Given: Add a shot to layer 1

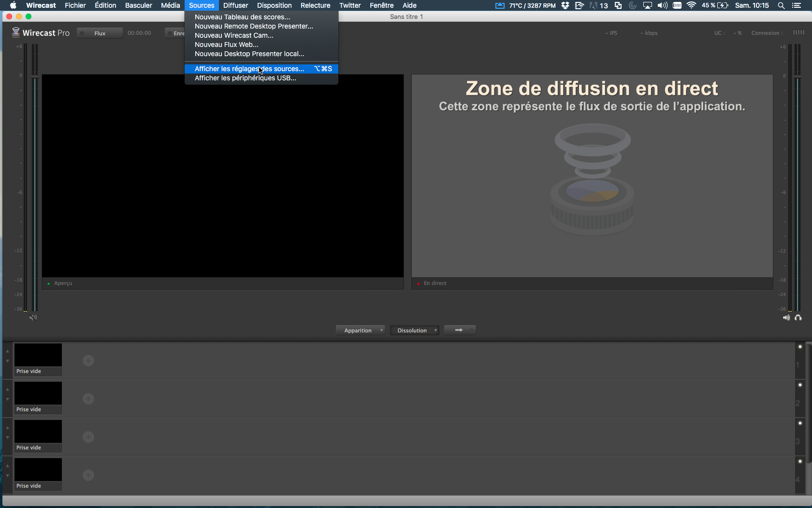Looking at the screenshot, I should pos(88,360).
